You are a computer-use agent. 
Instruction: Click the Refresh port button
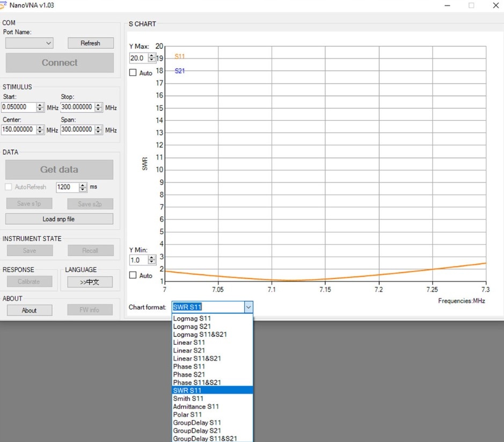[x=90, y=43]
